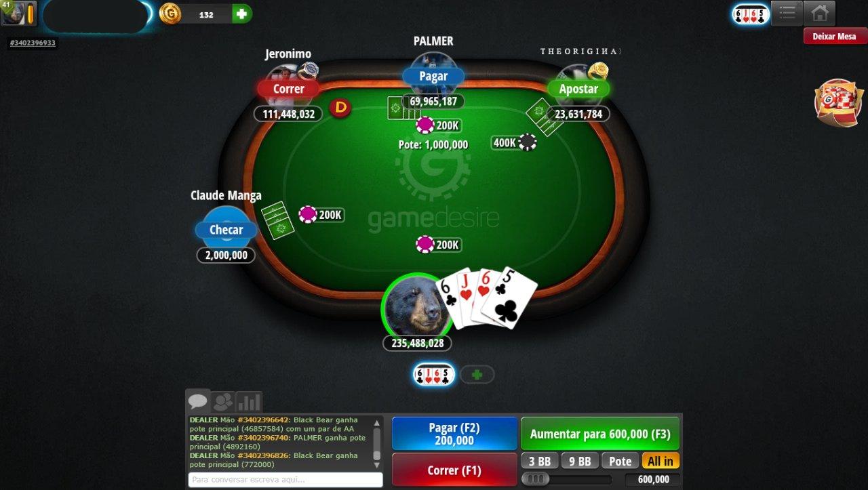Leave the table with Deixar Mesa
Screen dimensions: 868x490
point(835,36)
